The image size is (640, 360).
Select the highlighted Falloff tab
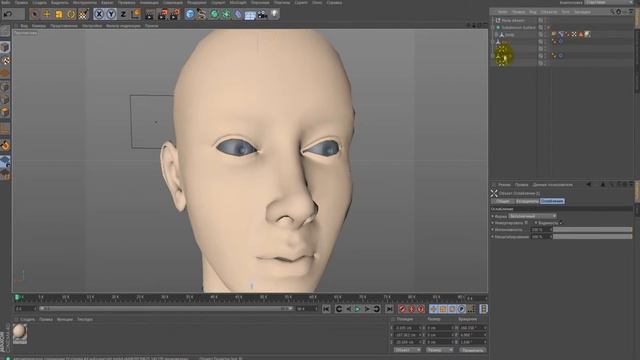coord(552,201)
